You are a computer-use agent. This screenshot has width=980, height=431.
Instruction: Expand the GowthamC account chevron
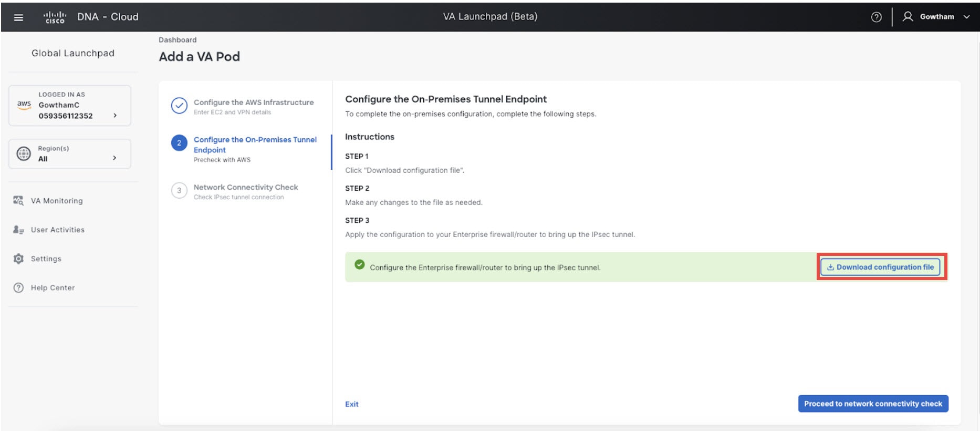[x=115, y=116]
